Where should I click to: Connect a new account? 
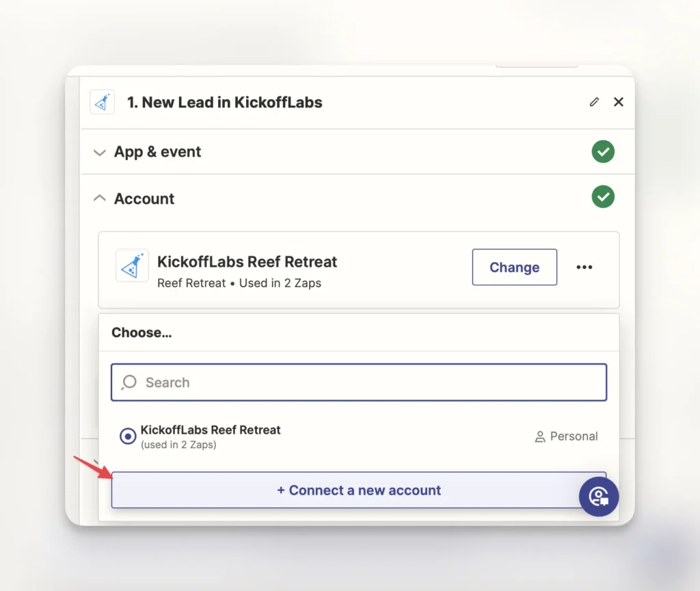(x=359, y=490)
